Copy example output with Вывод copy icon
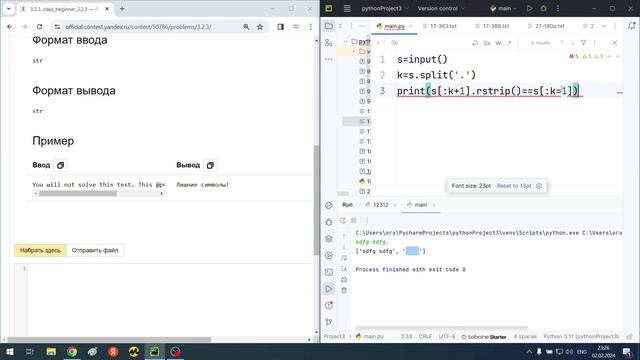The height and width of the screenshot is (360, 640). click(x=210, y=165)
